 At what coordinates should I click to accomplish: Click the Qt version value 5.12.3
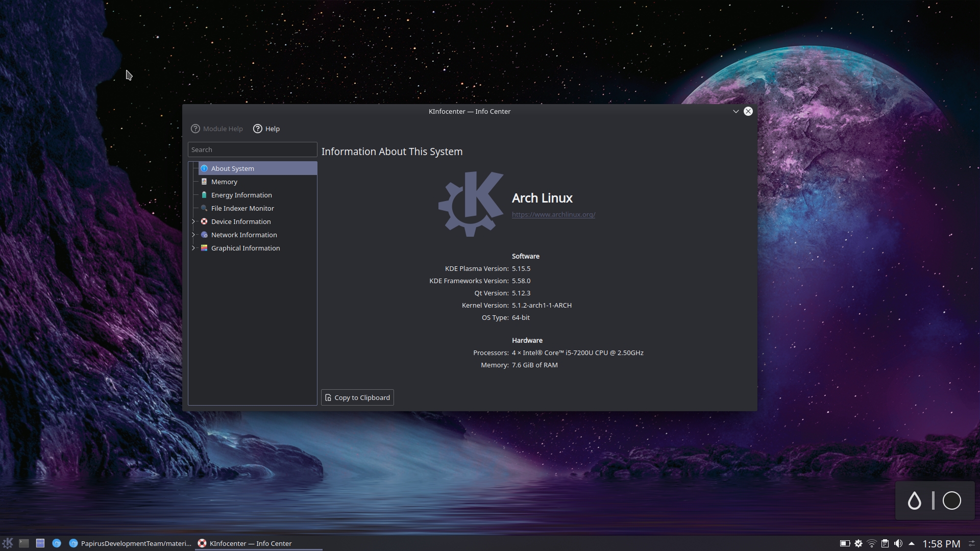521,293
